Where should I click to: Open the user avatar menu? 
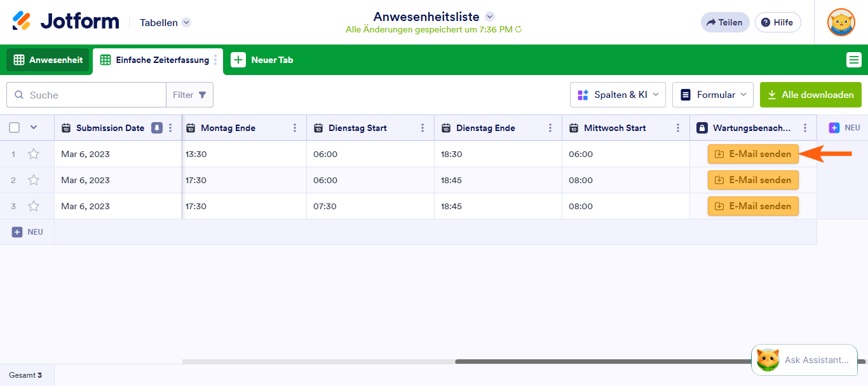(x=841, y=22)
